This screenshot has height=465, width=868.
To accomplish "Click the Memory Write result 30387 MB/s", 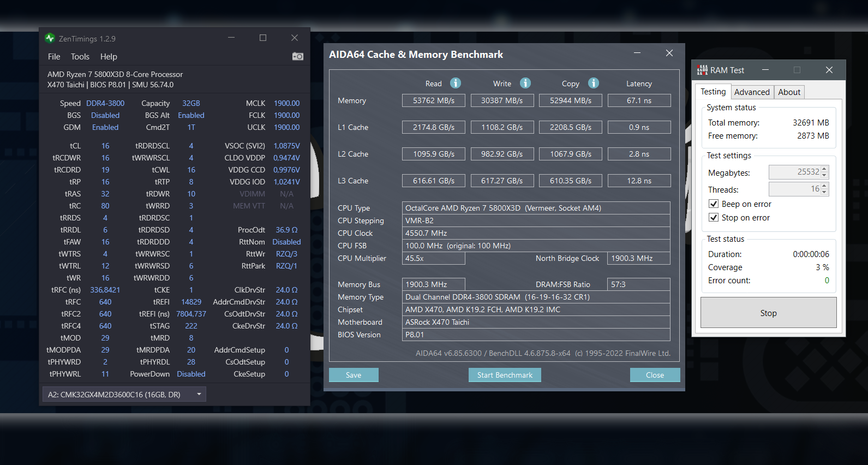I will click(x=502, y=100).
